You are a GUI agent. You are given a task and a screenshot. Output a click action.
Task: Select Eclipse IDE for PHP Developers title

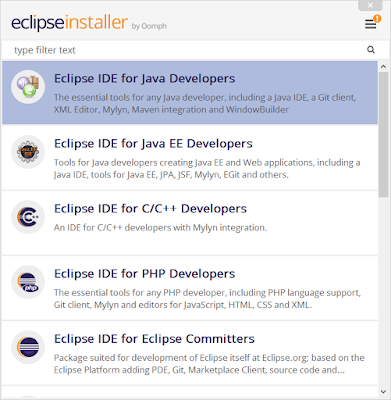(144, 274)
